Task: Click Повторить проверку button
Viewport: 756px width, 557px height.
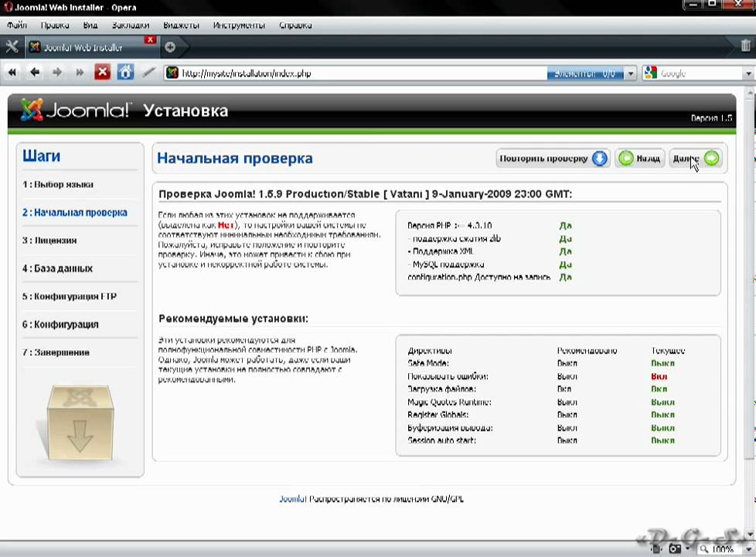Action: [553, 159]
